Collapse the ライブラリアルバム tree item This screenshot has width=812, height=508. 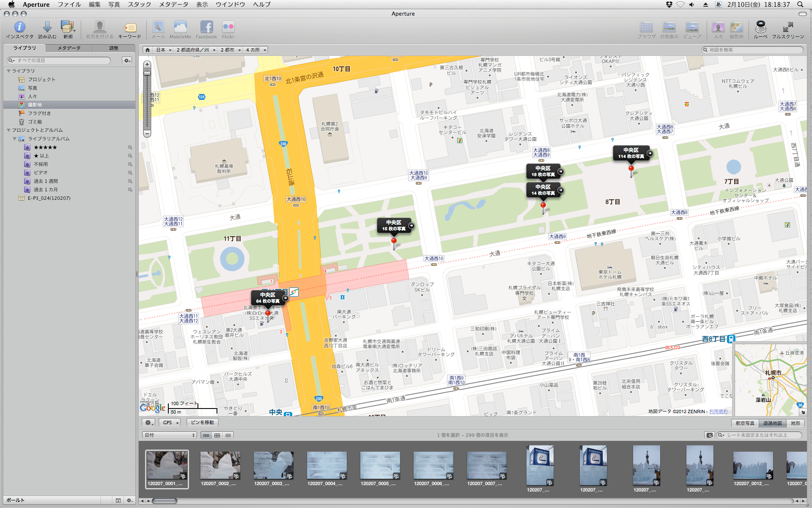14,139
